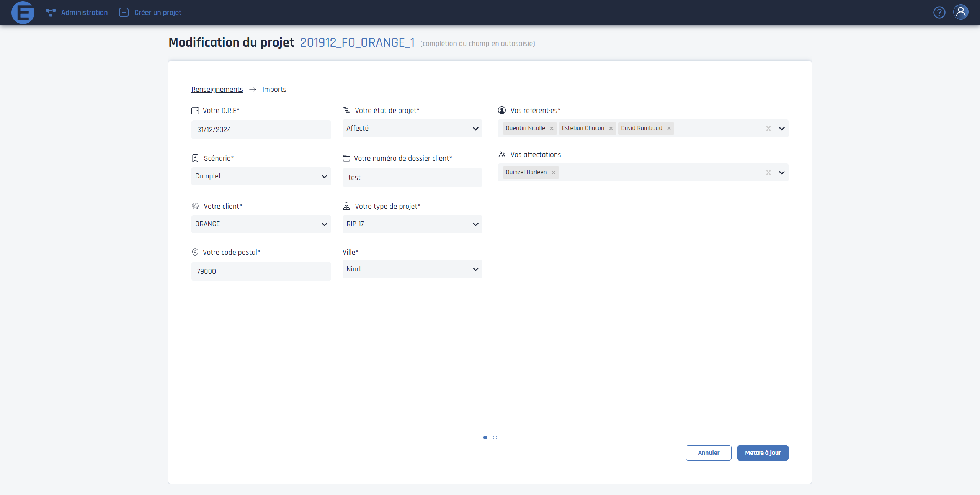Viewport: 980px width, 495px height.
Task: Click the calendar icon next to Votre D.R.E
Action: 195,111
